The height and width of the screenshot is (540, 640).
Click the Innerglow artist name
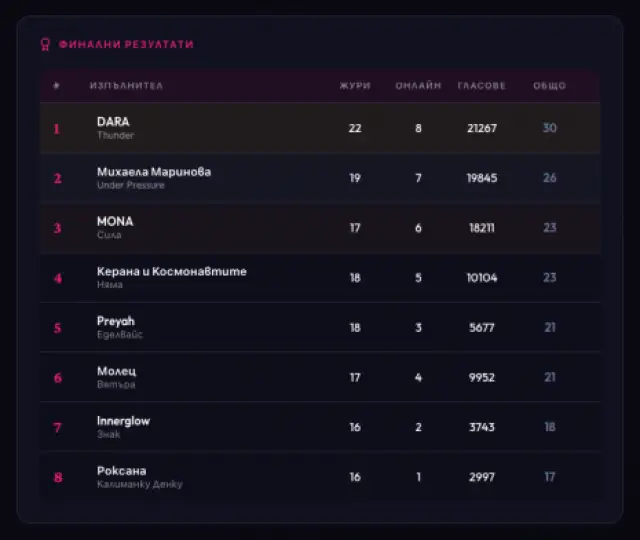[x=123, y=421]
